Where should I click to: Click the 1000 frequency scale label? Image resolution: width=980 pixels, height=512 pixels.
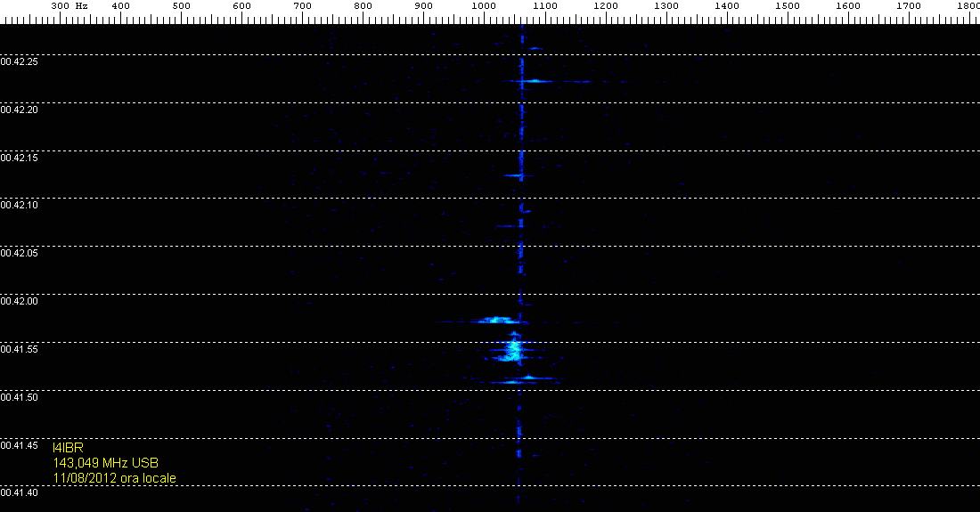[x=485, y=5]
